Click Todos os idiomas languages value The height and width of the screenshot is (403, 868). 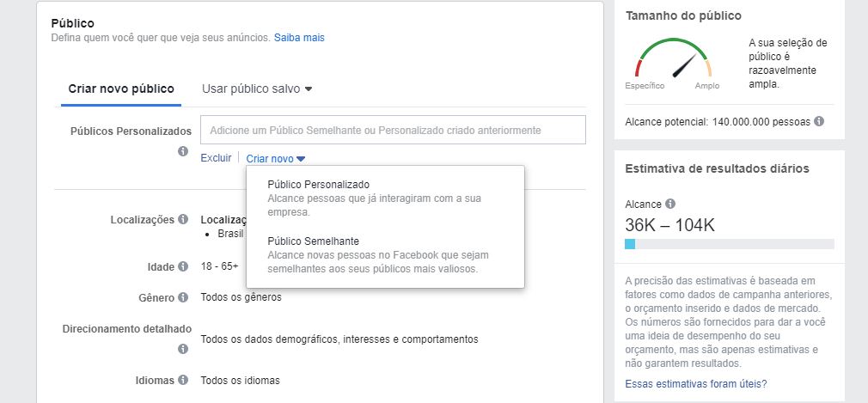240,380
